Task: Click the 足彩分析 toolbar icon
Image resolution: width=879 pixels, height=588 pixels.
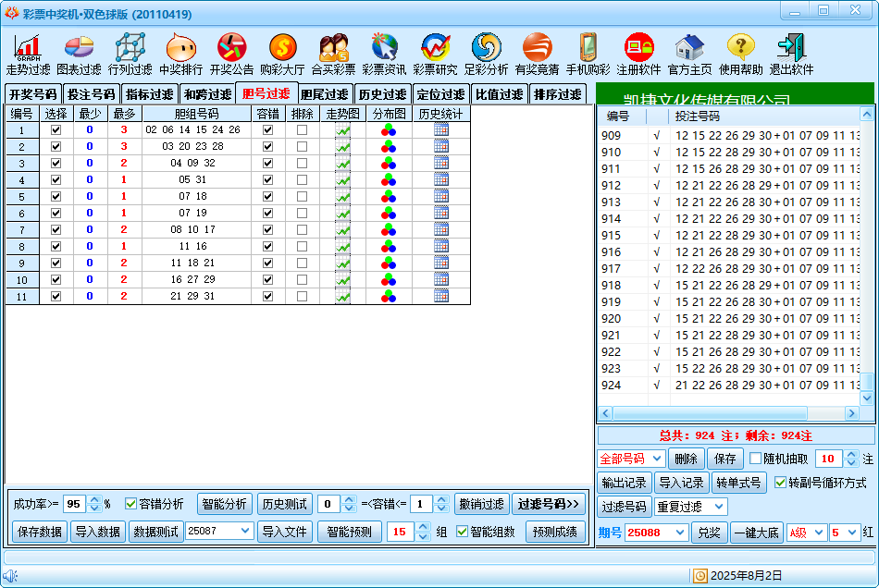Action: [x=486, y=48]
